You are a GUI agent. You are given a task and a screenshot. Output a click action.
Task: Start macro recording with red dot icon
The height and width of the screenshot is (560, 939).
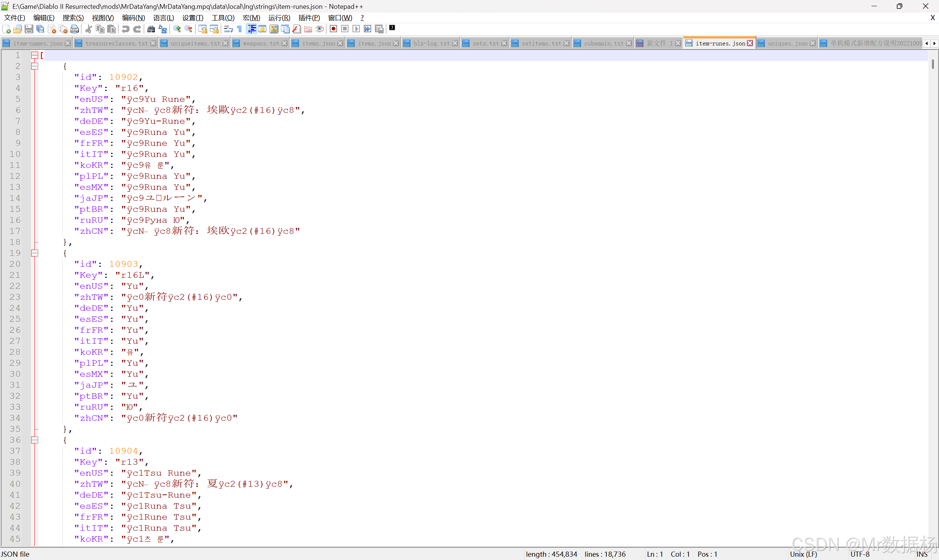coord(333,29)
